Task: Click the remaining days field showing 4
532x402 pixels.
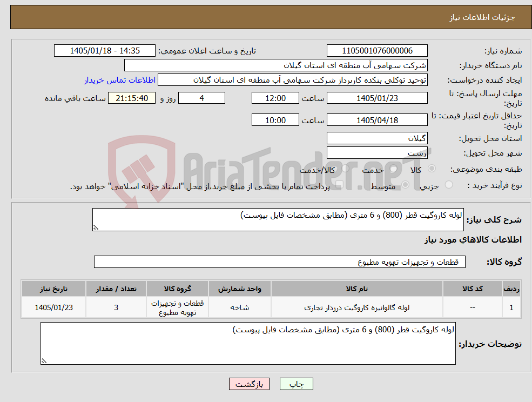Action: 201,98
